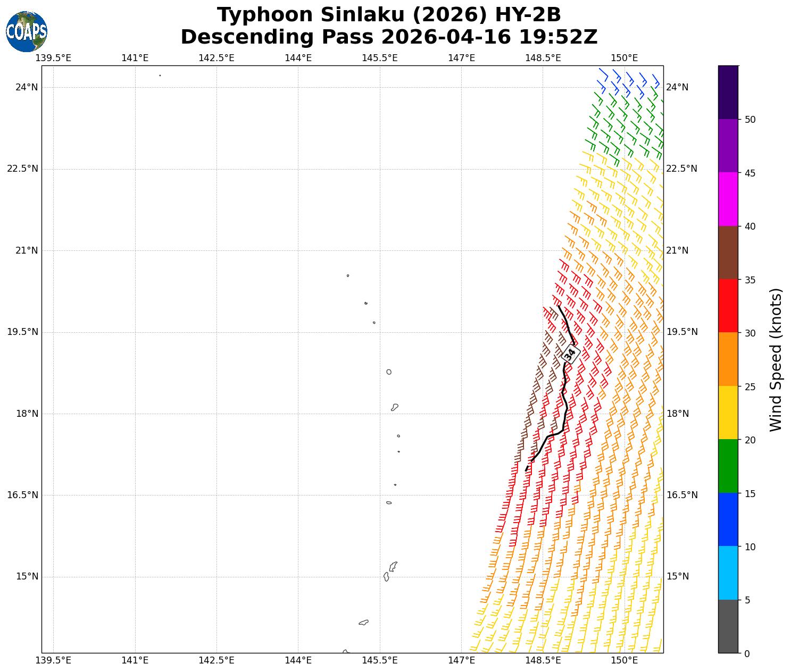Viewport: 791px width, 672px height.
Task: Select the Descending Pass timestamp subtitle
Action: tap(389, 37)
